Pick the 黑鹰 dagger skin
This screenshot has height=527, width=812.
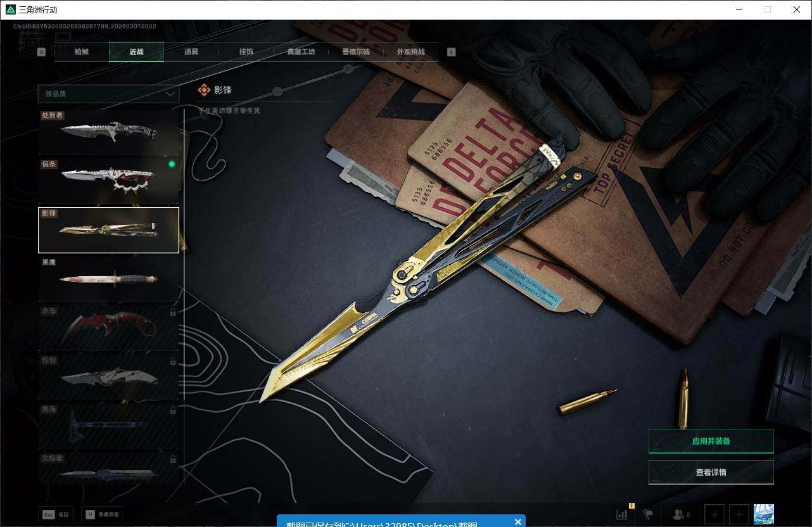pos(108,279)
